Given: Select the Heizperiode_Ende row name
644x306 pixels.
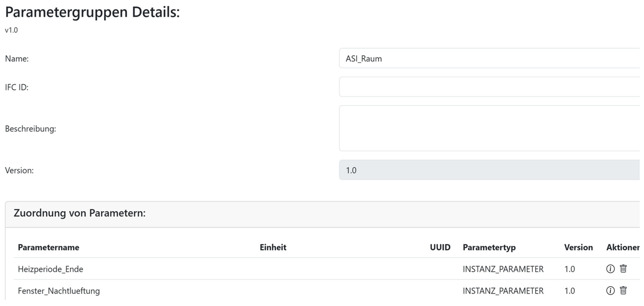Looking at the screenshot, I should coord(51,269).
